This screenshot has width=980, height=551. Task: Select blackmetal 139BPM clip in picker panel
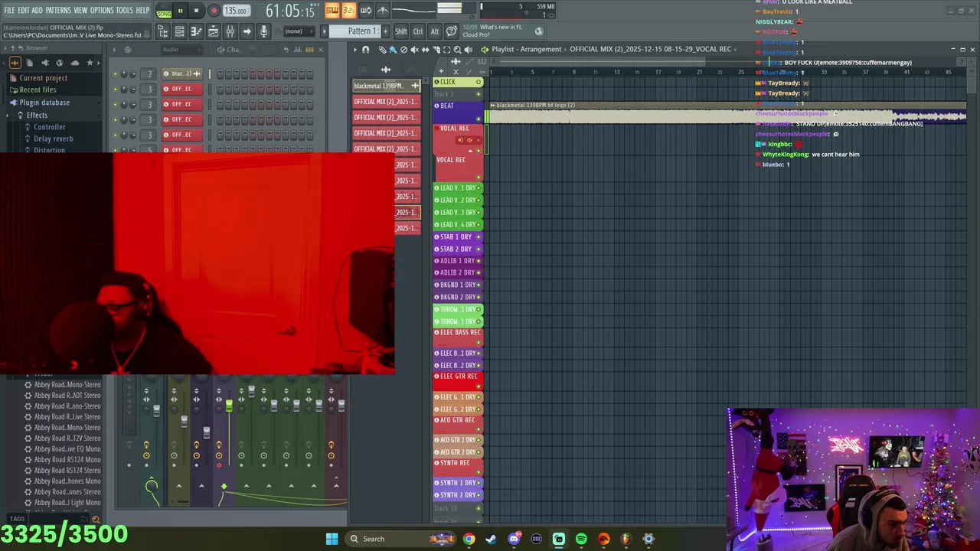386,86
